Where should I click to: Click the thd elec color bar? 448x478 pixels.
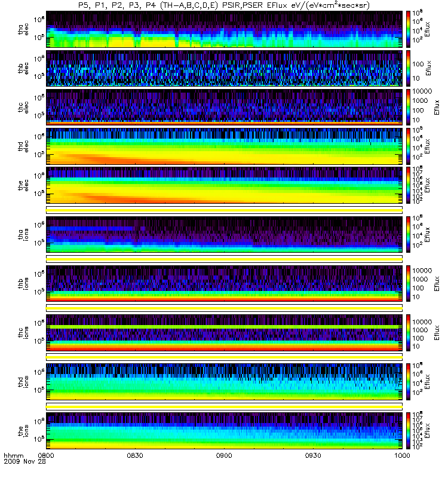coord(409,146)
